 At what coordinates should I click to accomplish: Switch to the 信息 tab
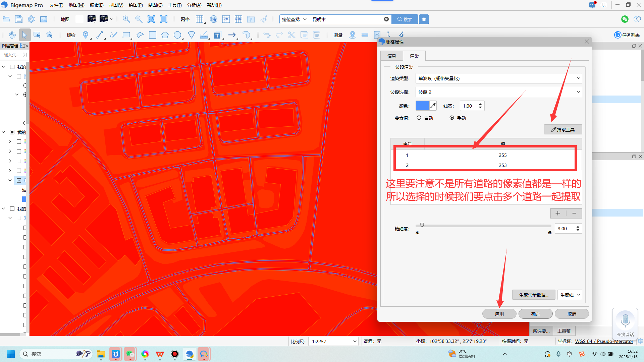click(391, 56)
